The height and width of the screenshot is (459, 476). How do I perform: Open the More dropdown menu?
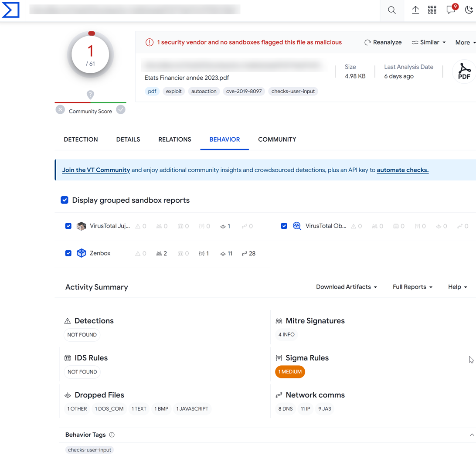point(466,43)
